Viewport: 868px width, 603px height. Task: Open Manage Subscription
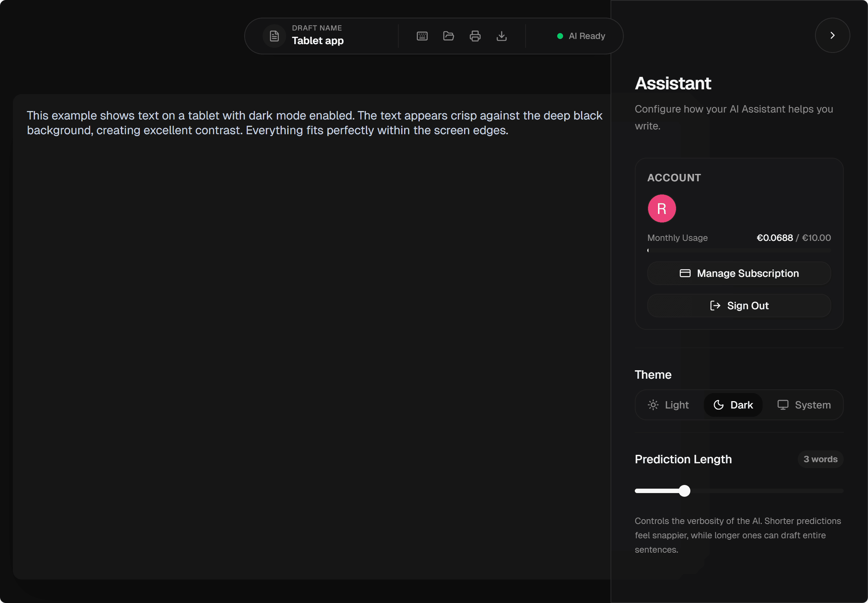point(739,273)
